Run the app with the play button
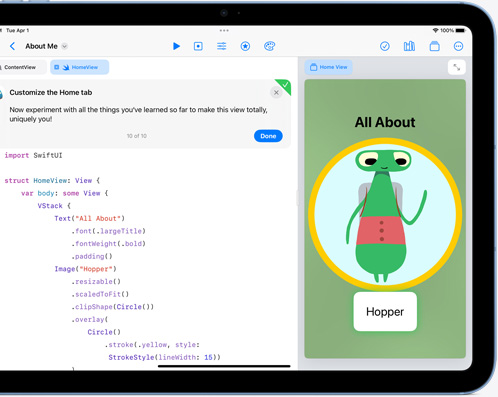 click(176, 46)
